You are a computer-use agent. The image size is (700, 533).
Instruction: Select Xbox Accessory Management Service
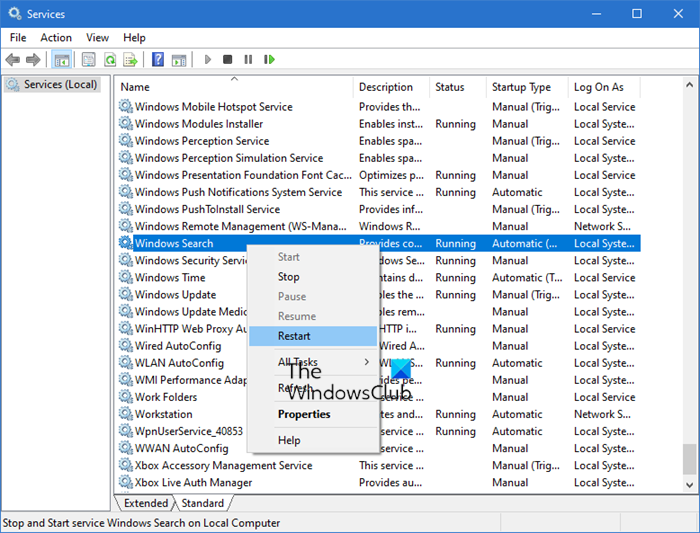click(379, 466)
